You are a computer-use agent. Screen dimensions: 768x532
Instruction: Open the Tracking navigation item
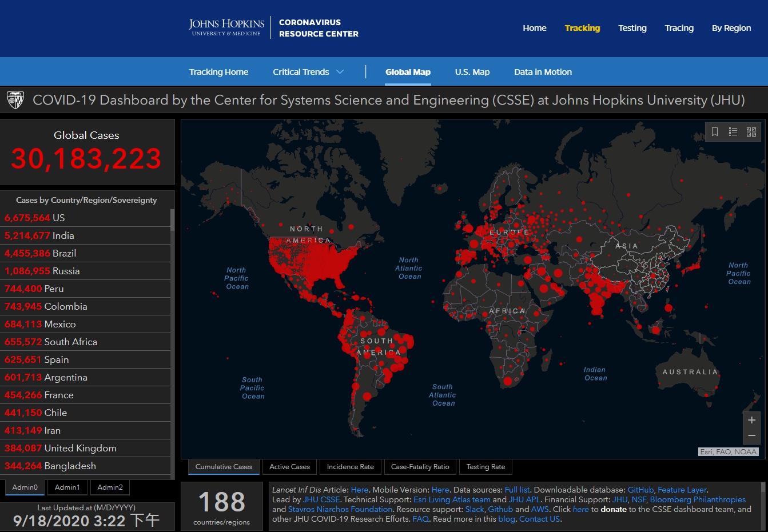(582, 28)
